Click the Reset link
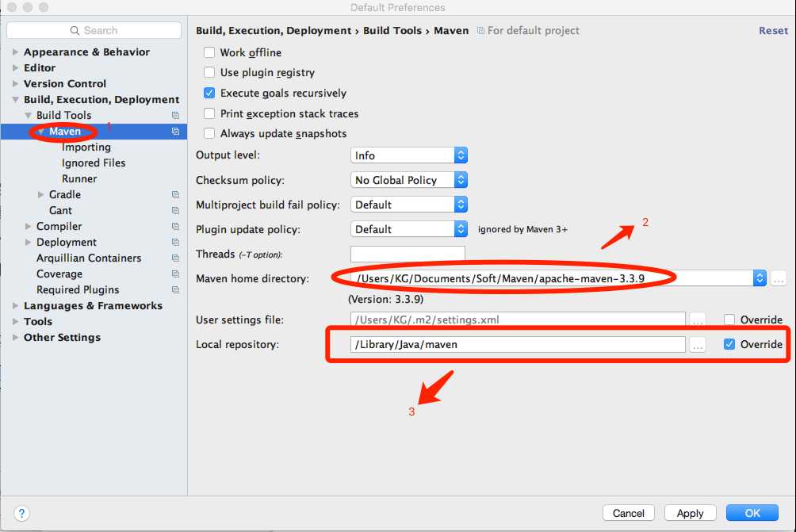Screen dimensions: 796x532 click(773, 31)
